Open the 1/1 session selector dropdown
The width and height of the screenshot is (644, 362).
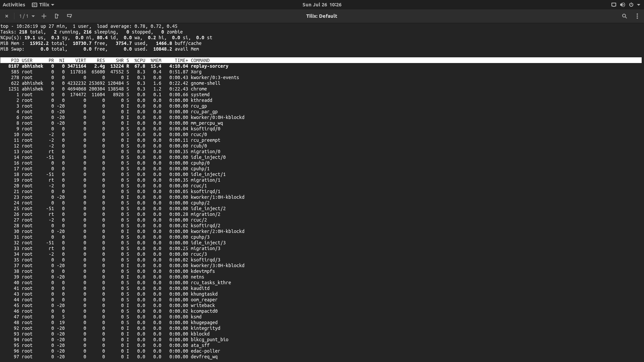click(x=27, y=16)
